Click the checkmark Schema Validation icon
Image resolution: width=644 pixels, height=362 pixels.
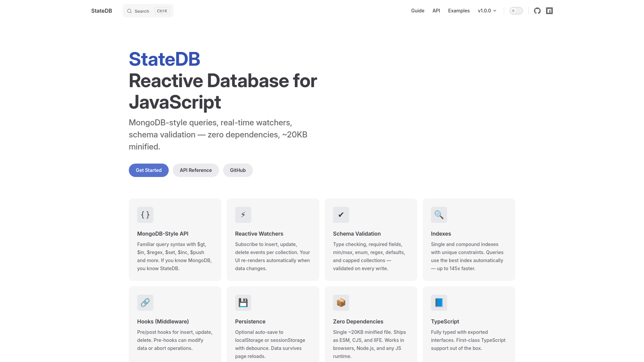tap(341, 215)
